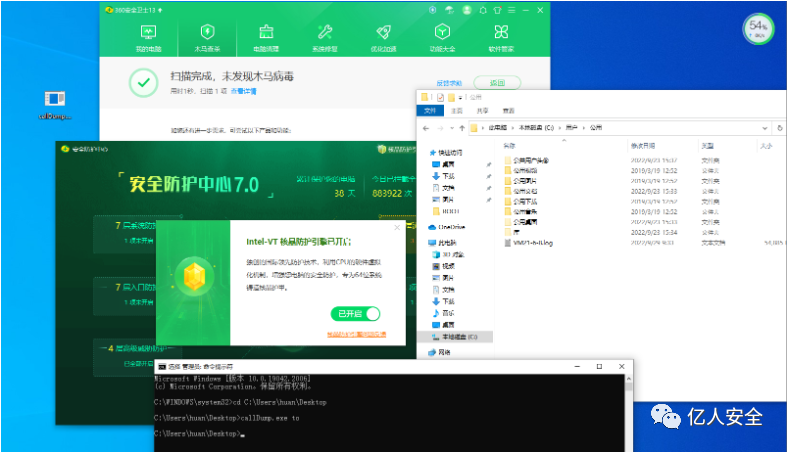Click the 核晶防护 icon in Safety Center header
The width and height of the screenshot is (789, 452).
tap(381, 149)
